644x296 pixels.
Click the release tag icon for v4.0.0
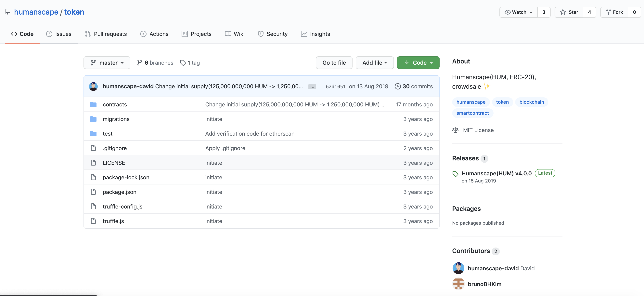tap(455, 174)
